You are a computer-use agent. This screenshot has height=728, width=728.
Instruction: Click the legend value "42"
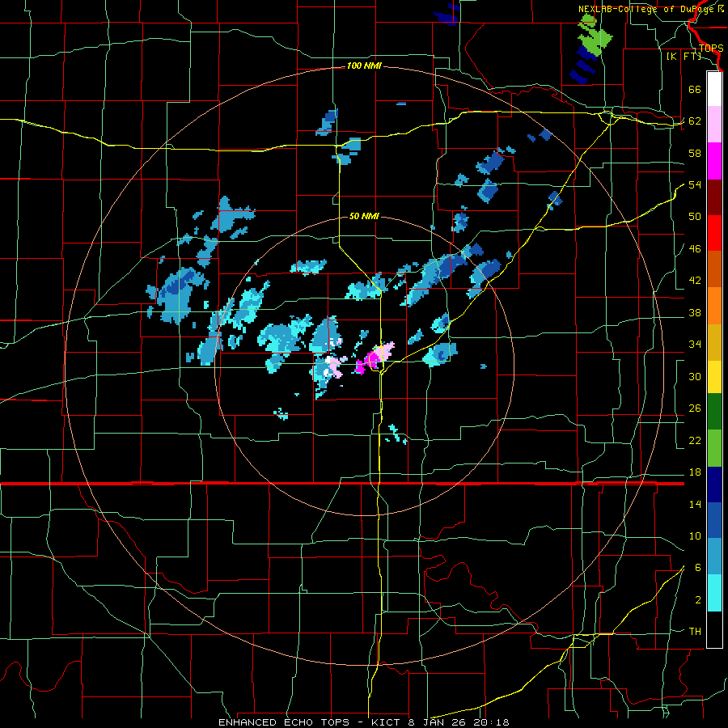(695, 281)
